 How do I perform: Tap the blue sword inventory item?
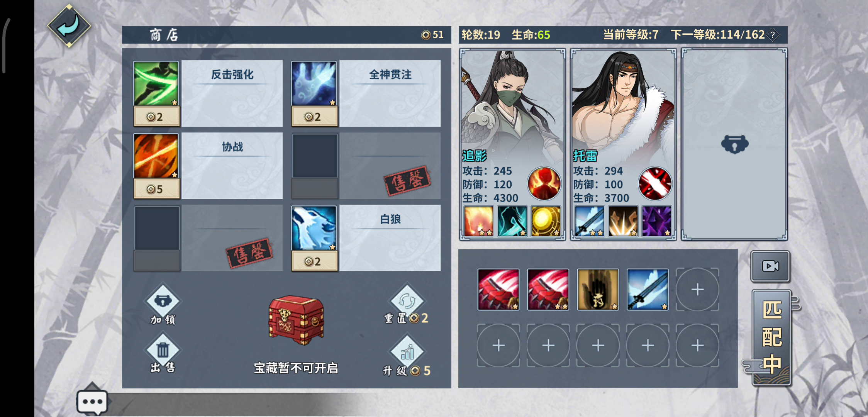click(648, 290)
